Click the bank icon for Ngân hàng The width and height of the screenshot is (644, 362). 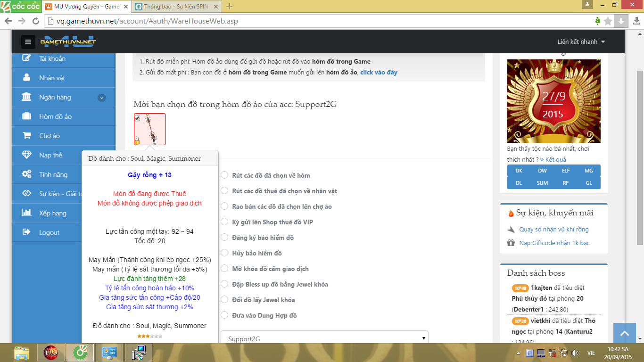[x=27, y=97]
